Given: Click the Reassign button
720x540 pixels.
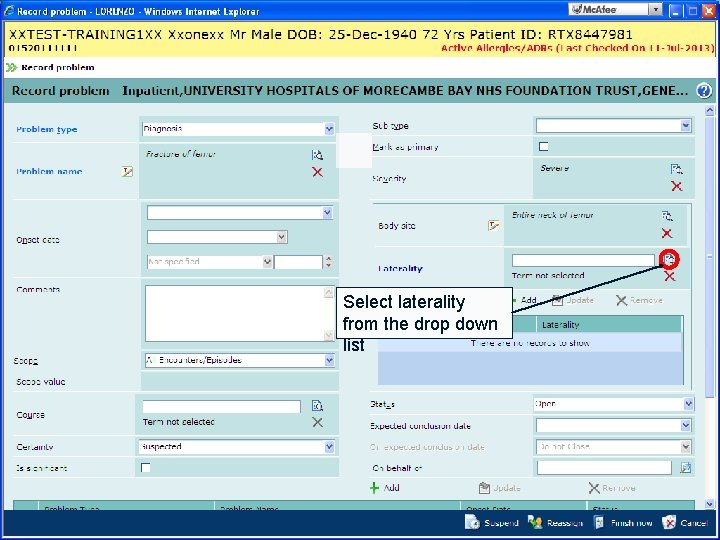Looking at the screenshot, I should [555, 523].
